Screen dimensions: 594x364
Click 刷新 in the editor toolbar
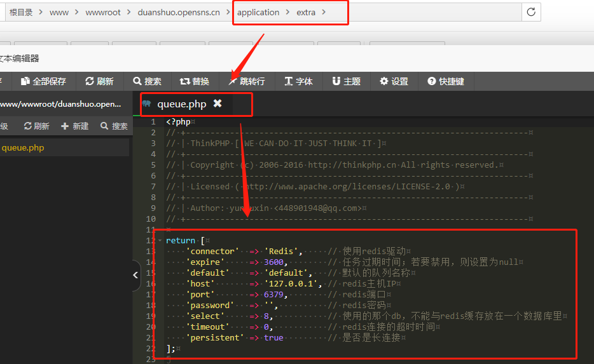(x=100, y=81)
